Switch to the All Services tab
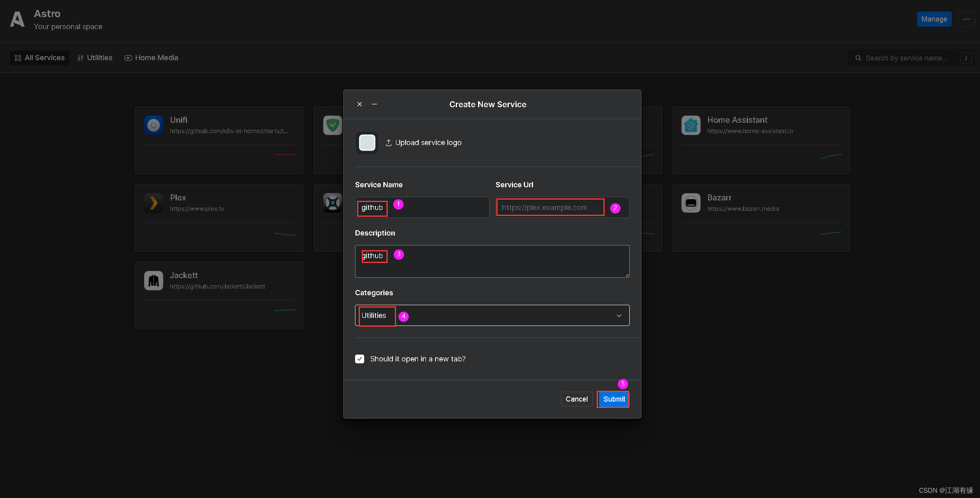Viewport: 980px width, 498px height. [x=40, y=58]
